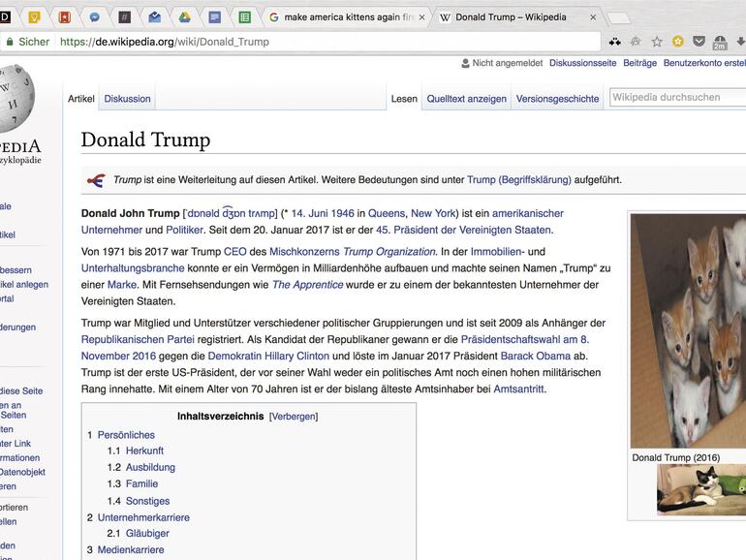Open a new browser tab

coord(619,18)
